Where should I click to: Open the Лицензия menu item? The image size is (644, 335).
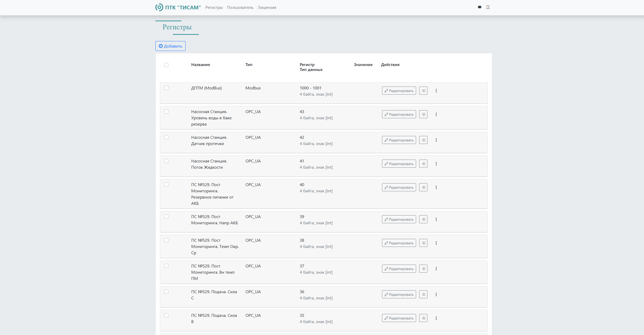(267, 8)
